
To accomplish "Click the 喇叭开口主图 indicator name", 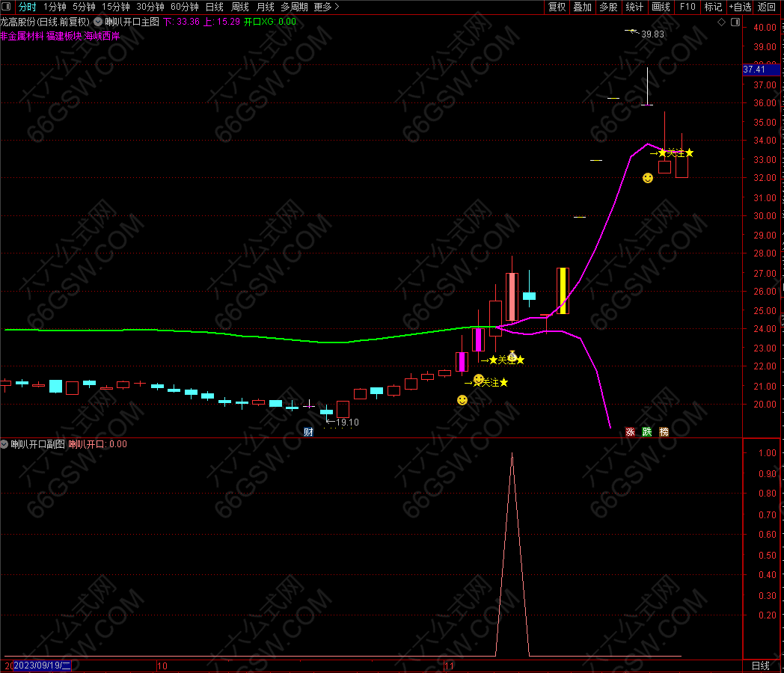I will tap(132, 22).
